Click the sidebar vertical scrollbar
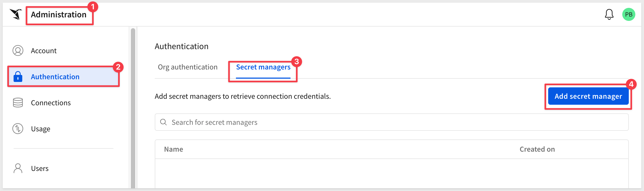This screenshot has width=644, height=191. coord(133,109)
